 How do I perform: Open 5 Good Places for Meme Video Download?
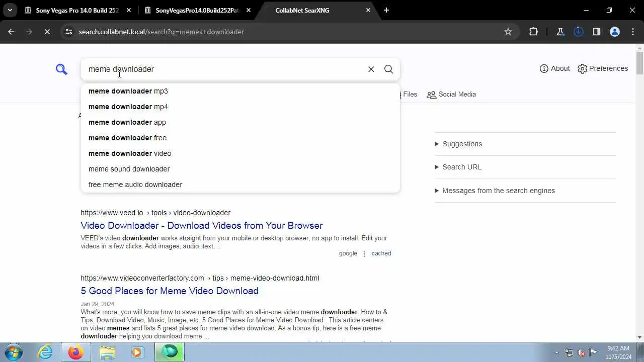click(x=170, y=291)
